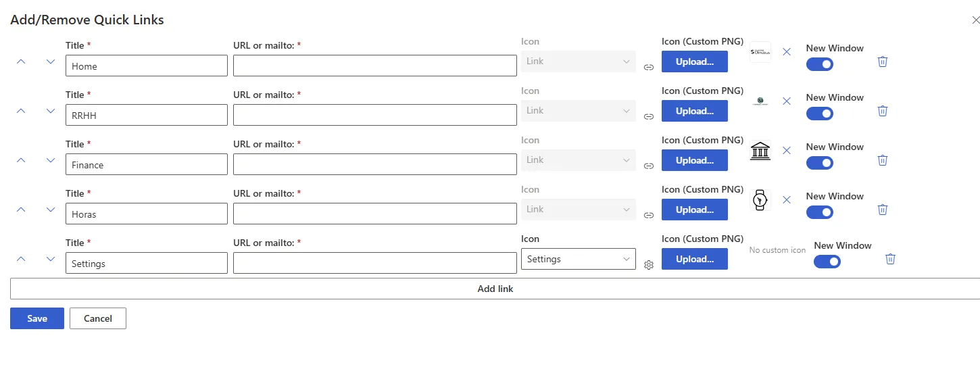Move the Home link down
980x365 pixels.
coord(50,62)
